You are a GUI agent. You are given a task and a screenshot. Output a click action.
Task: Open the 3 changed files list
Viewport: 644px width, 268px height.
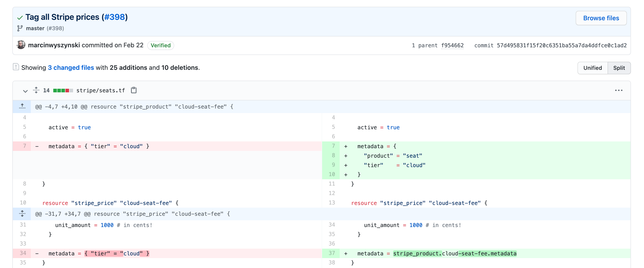tap(71, 68)
